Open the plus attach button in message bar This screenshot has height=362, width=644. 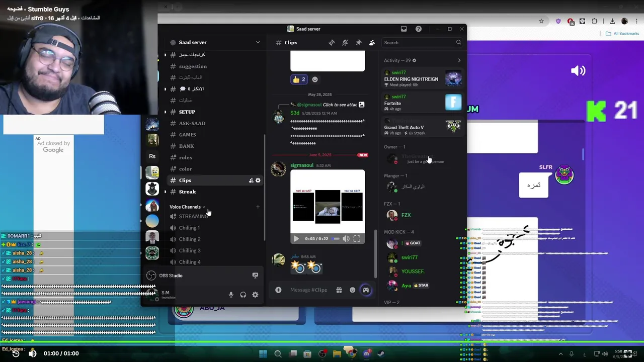point(278,290)
